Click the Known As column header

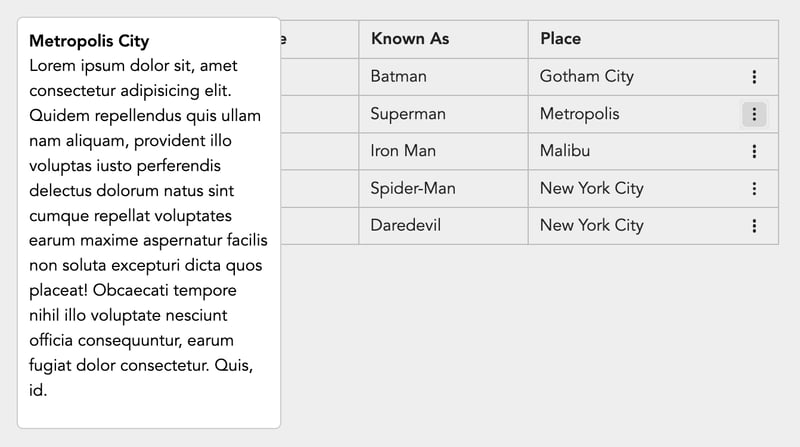click(443, 39)
